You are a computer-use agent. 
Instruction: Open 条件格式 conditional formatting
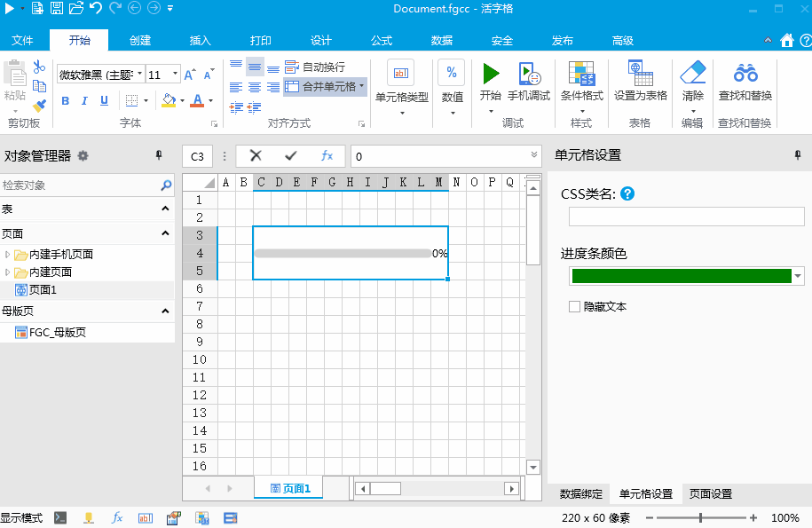pos(581,88)
